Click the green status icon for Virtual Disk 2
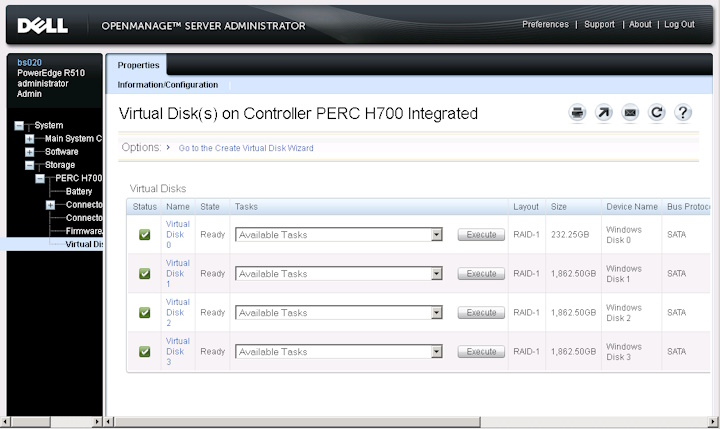This screenshot has height=429, width=720. point(144,313)
